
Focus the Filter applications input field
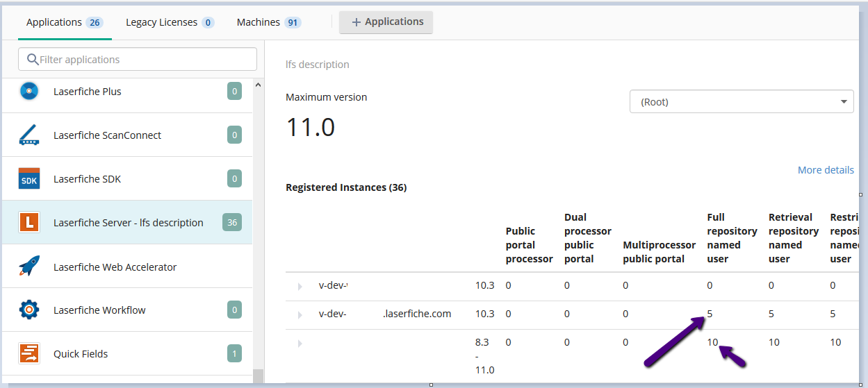pyautogui.click(x=138, y=60)
